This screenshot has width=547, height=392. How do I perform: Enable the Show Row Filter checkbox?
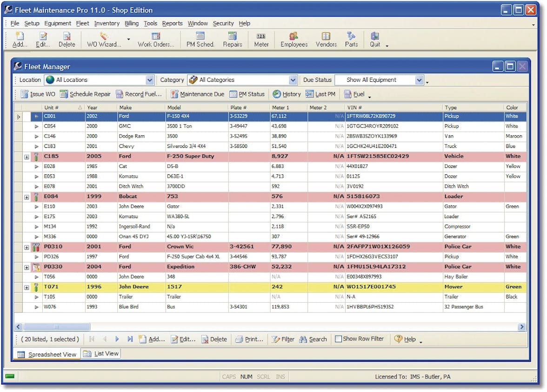(338, 339)
